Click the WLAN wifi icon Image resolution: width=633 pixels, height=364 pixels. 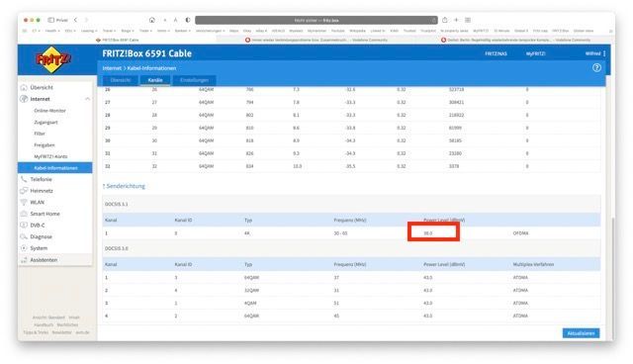[24, 202]
